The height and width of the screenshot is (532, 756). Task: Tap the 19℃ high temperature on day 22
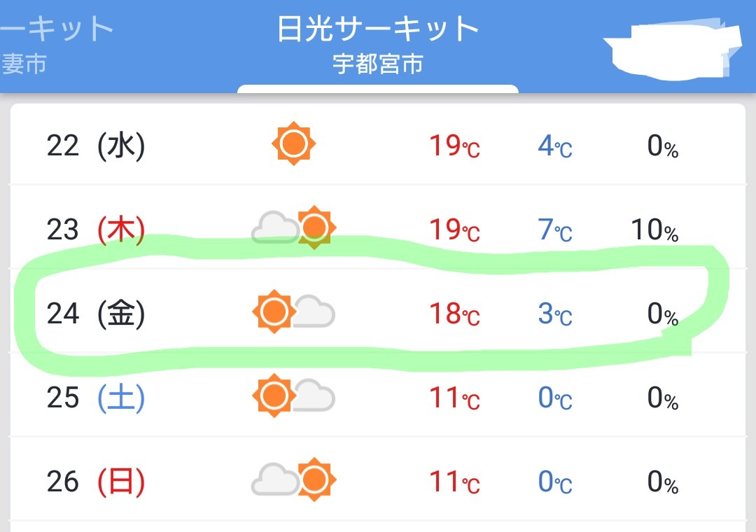point(455,146)
